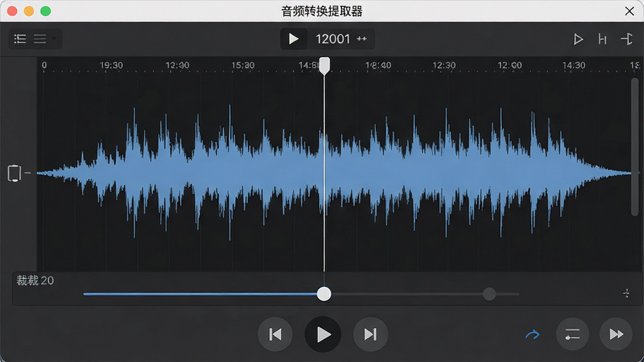Skip to the next track
Image resolution: width=644 pixels, height=362 pixels.
click(x=370, y=334)
